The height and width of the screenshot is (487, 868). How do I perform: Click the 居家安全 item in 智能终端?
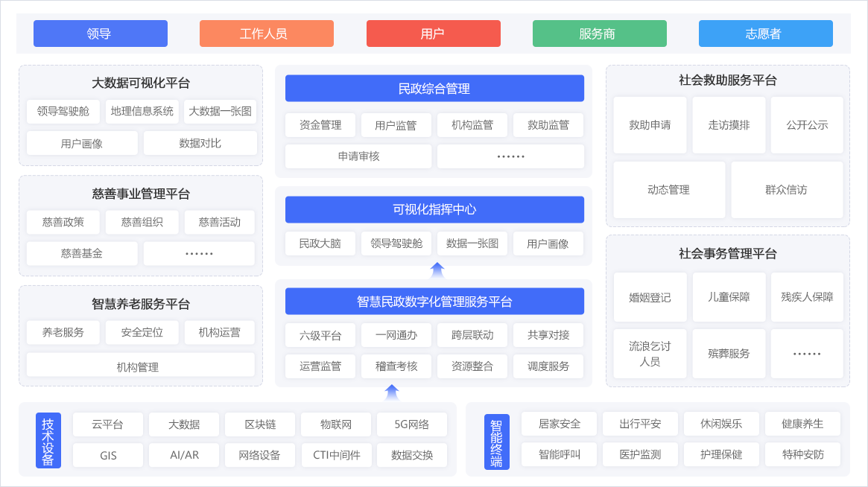coord(559,424)
